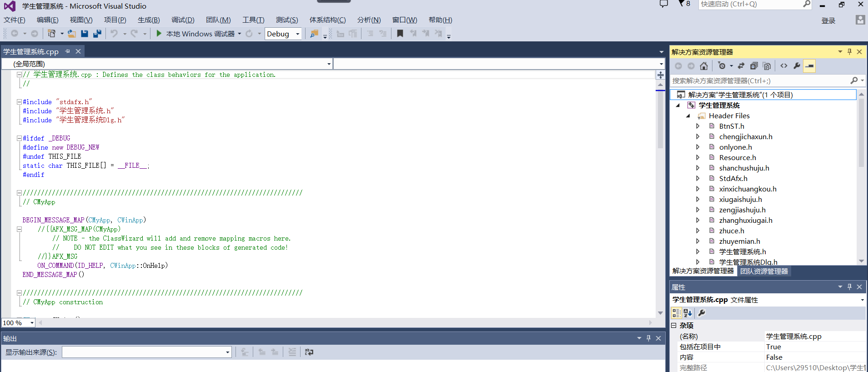Click the feedback speech bubble icon
Screen dimensions: 868x372
664,4
